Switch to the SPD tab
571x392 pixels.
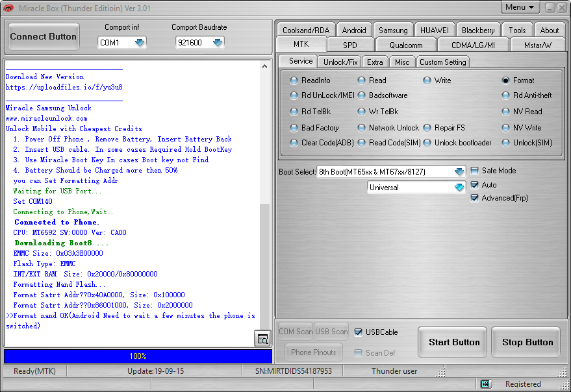[x=350, y=45]
